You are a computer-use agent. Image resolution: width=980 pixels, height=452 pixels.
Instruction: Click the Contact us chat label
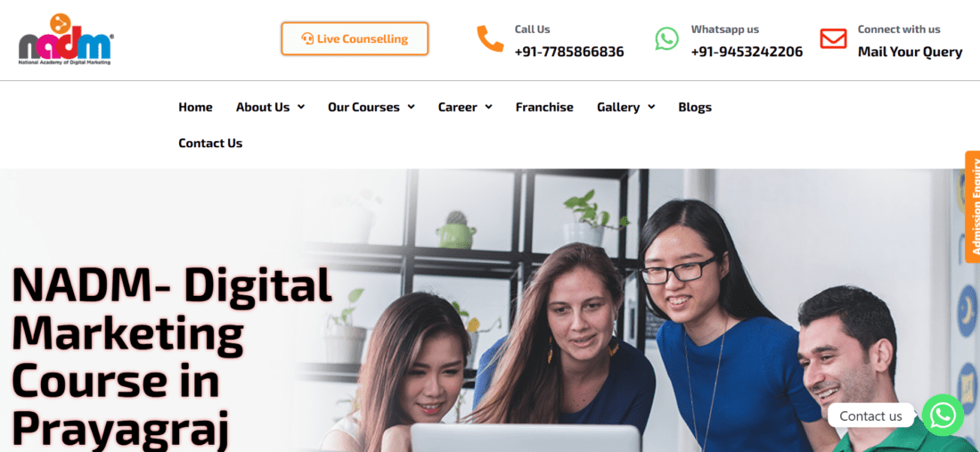[870, 415]
